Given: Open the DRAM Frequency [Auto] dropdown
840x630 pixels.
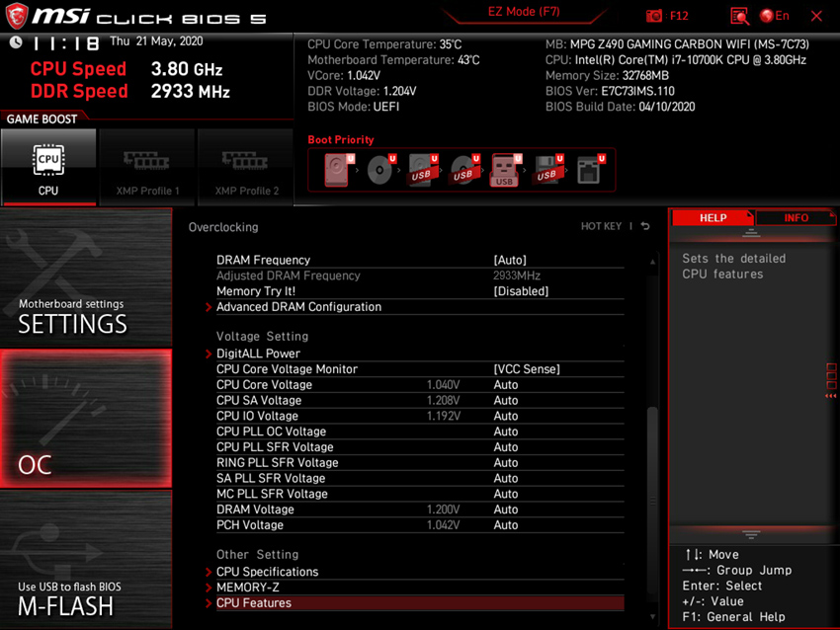Looking at the screenshot, I should (510, 260).
